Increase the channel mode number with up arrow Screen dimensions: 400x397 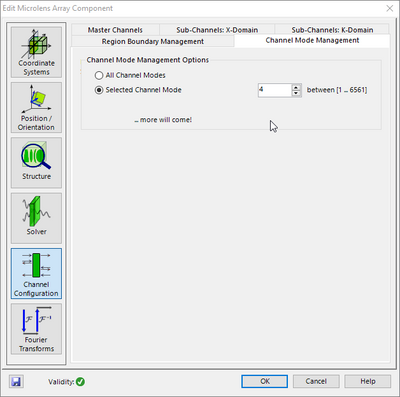click(x=296, y=87)
